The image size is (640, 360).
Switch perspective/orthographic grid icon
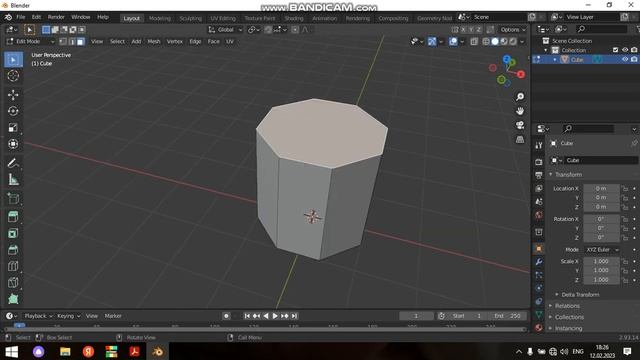tap(520, 140)
